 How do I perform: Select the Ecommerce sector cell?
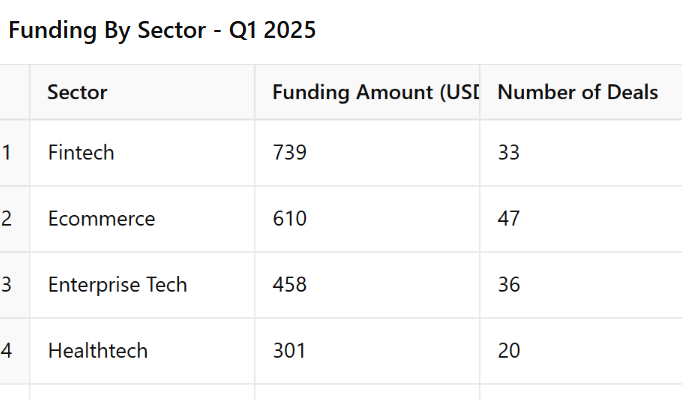[x=142, y=219]
